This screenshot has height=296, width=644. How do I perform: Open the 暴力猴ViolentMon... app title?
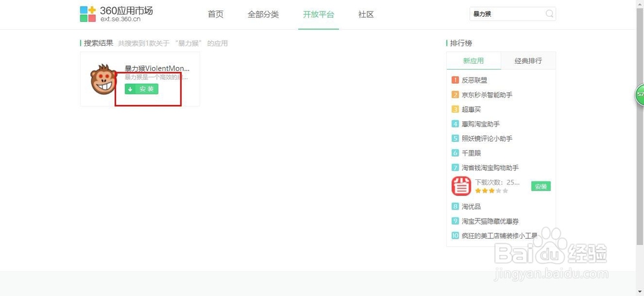click(157, 68)
